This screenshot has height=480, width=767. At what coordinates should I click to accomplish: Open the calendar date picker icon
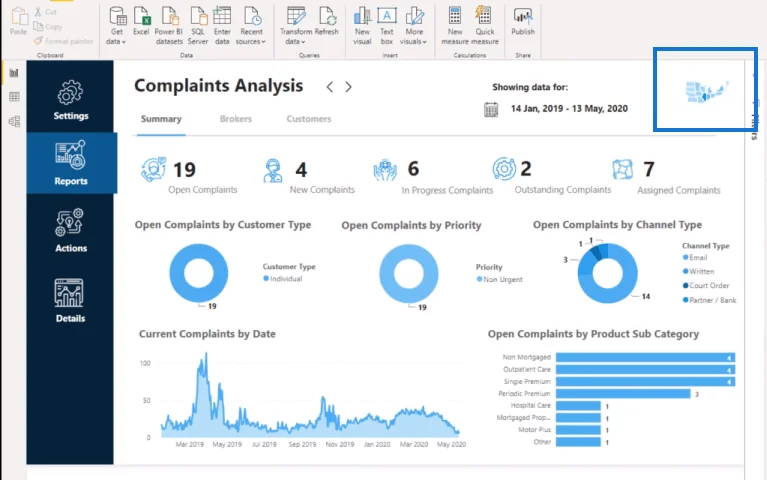click(x=491, y=109)
